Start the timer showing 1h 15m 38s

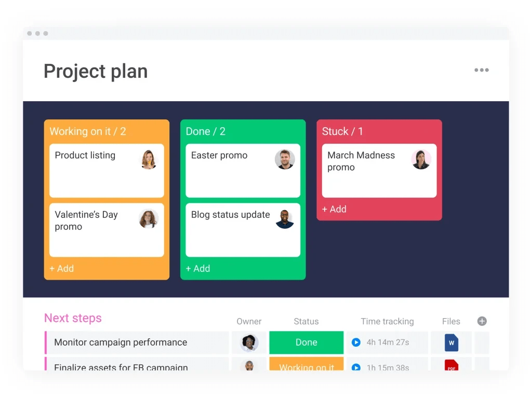[x=356, y=367]
